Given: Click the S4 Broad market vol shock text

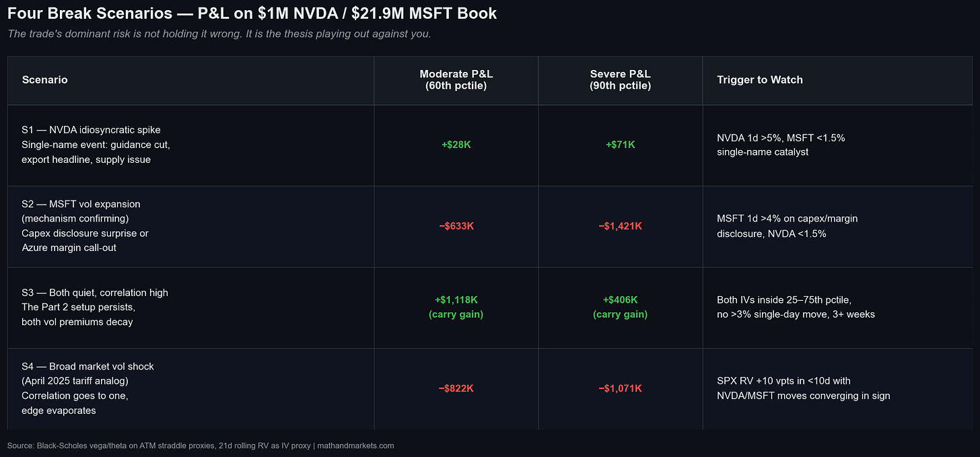Looking at the screenshot, I should pos(87,388).
